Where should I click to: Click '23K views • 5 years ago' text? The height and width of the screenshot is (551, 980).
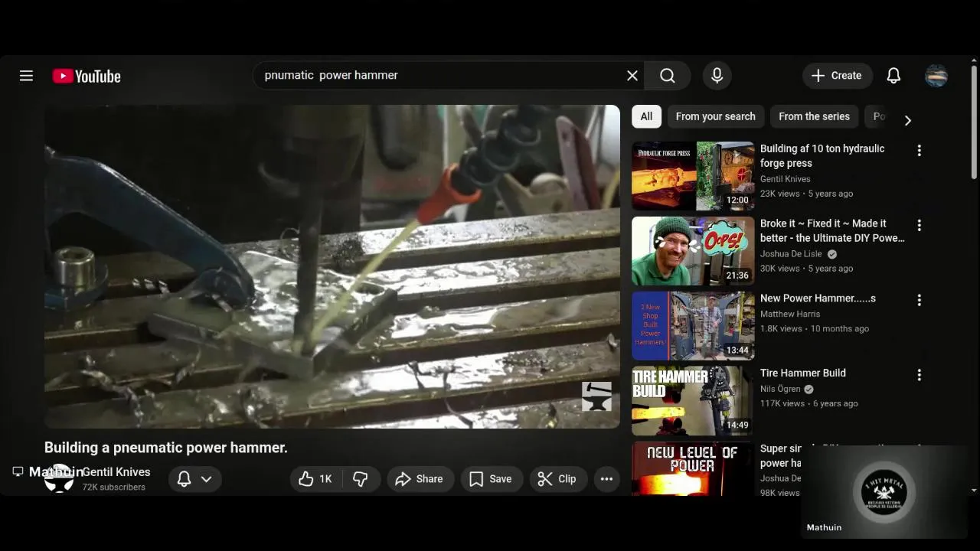(806, 194)
